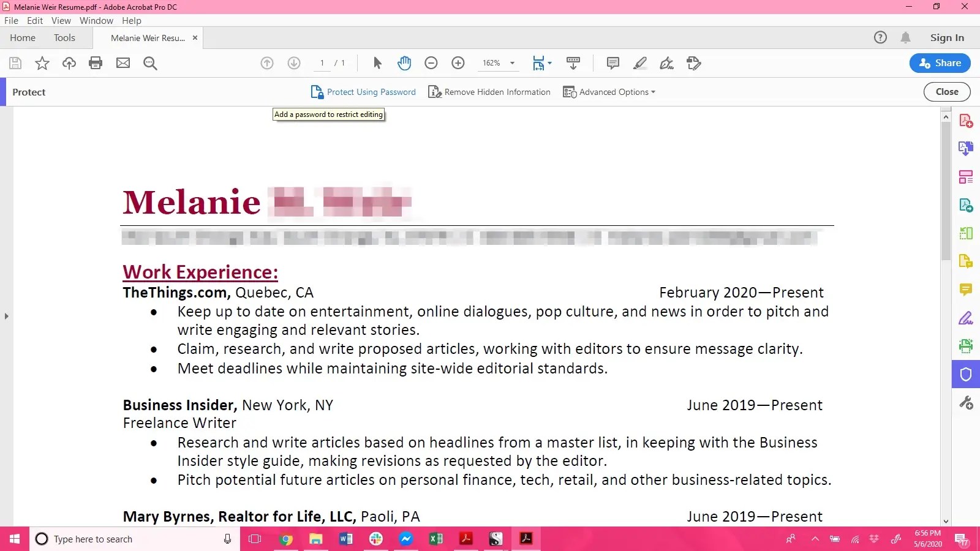Open the Edit menu
980x551 pixels.
click(35, 21)
